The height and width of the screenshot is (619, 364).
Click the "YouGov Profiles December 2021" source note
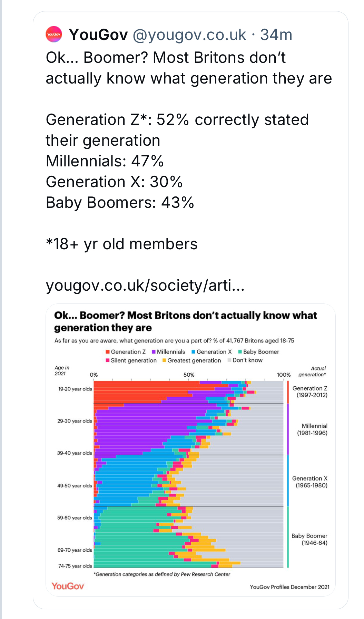click(289, 587)
